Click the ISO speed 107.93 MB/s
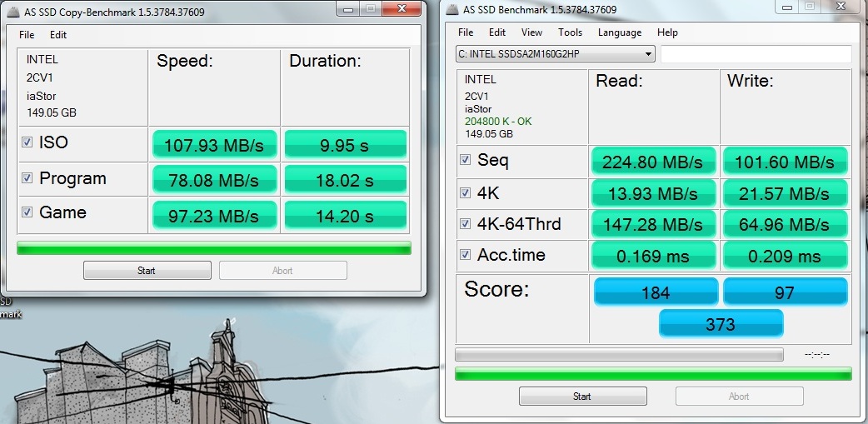Screen dimensions: 868x424 pos(214,144)
